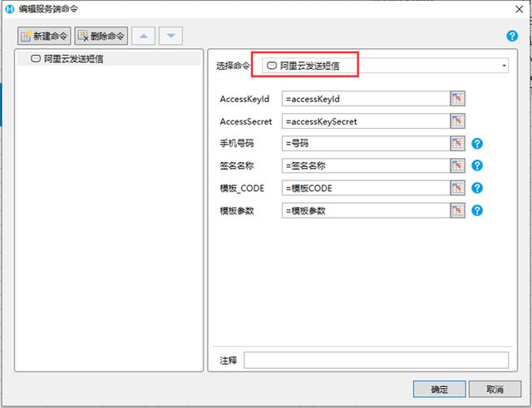Open cell picker for AccessSecret

[457, 121]
